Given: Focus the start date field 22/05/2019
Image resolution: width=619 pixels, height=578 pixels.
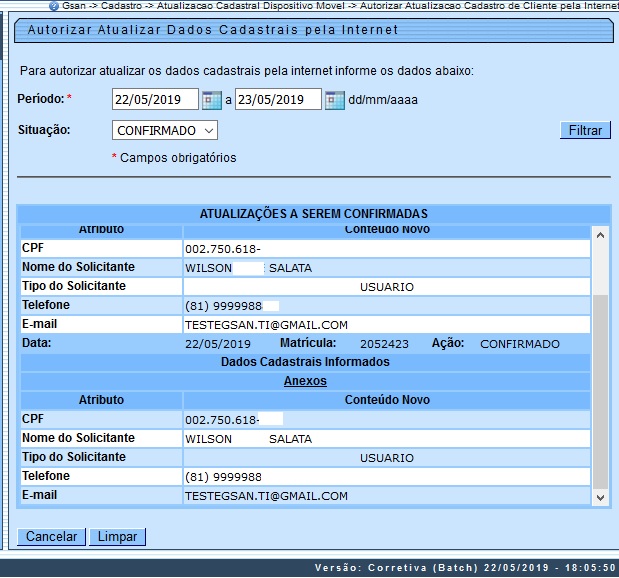Looking at the screenshot, I should tap(155, 99).
